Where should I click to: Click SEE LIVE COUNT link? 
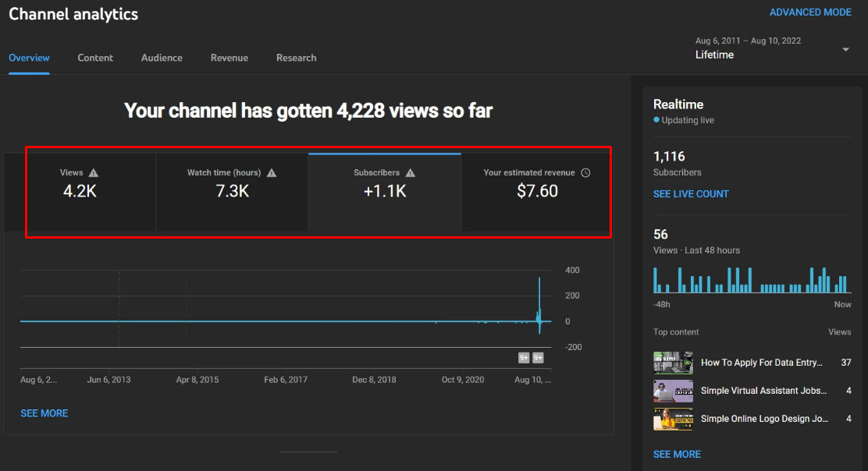tap(691, 194)
